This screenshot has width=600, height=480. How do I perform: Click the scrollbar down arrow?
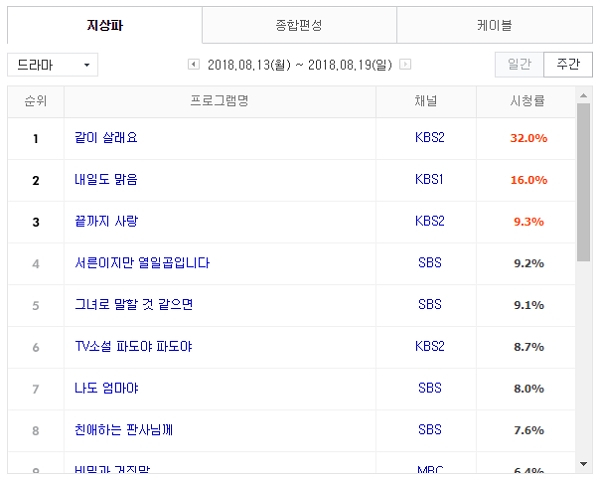583,464
